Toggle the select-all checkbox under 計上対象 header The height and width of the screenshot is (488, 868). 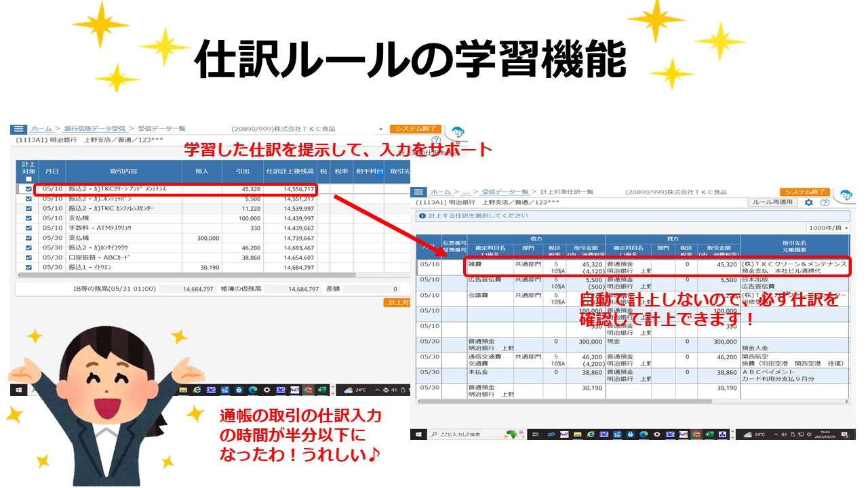coord(28,179)
